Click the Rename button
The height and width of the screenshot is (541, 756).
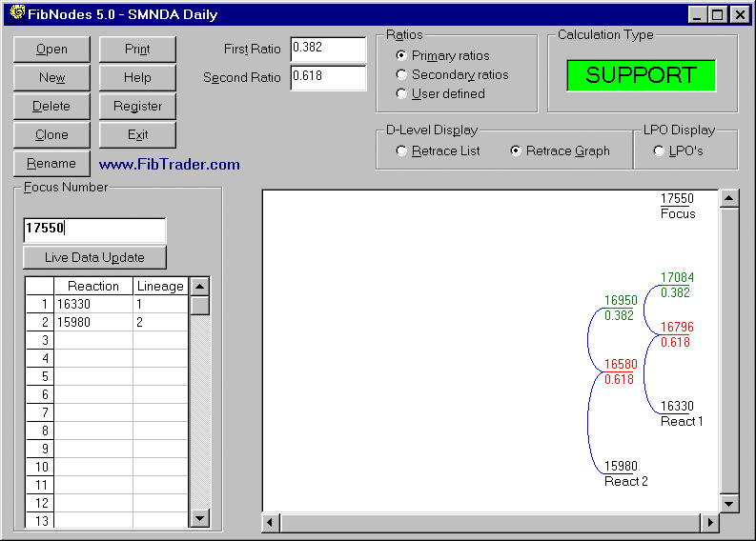coord(51,163)
